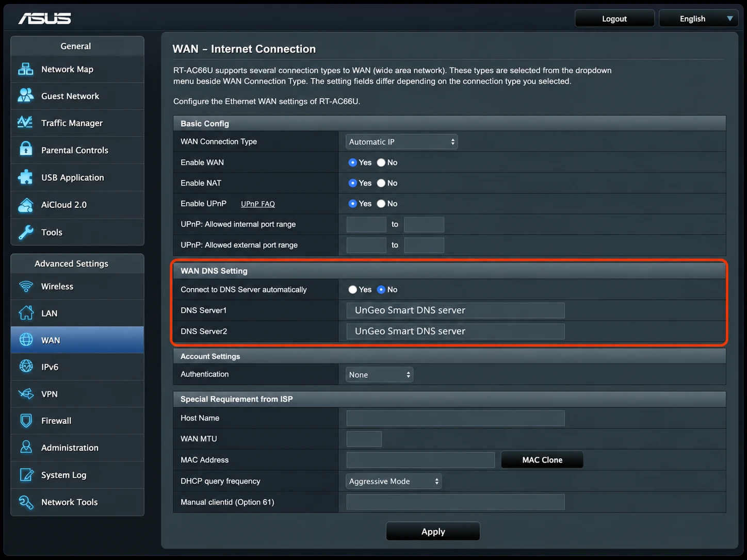Click UPnP internal port range end field

(424, 224)
